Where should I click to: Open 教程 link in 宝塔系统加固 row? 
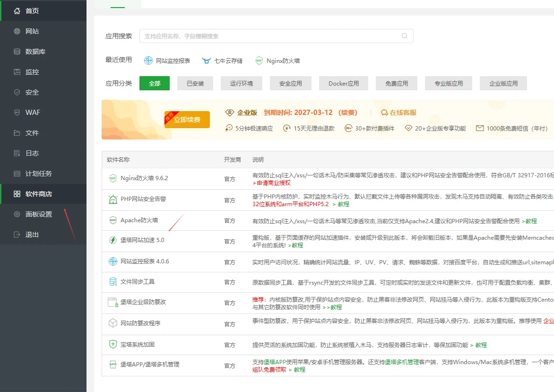click(x=481, y=345)
